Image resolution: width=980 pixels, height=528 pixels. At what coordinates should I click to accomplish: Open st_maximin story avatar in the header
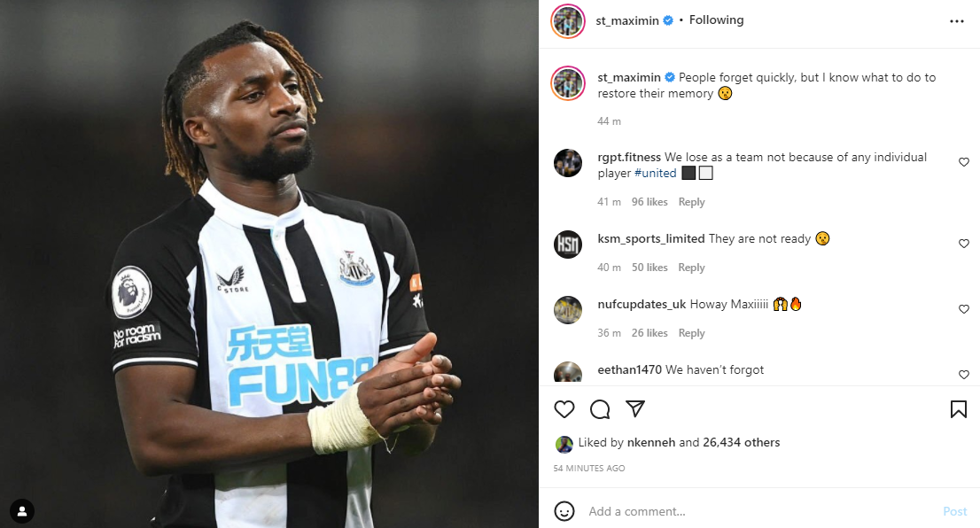coord(567,21)
